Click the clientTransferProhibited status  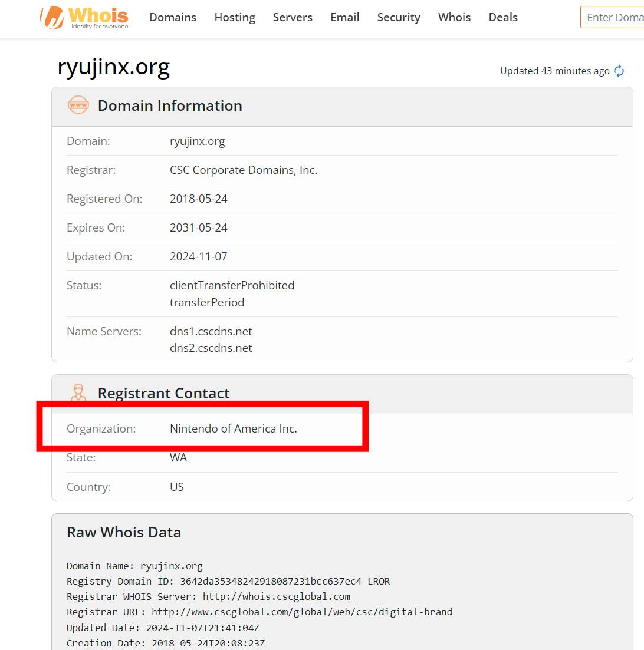pos(232,285)
